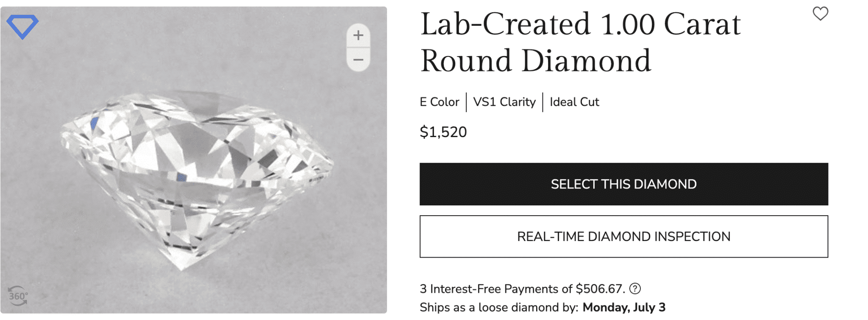Add diamond to wishlist with heart icon

820,14
